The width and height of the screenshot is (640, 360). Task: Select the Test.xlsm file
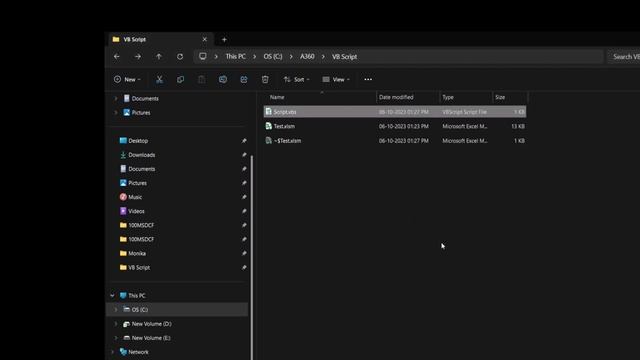(395, 126)
